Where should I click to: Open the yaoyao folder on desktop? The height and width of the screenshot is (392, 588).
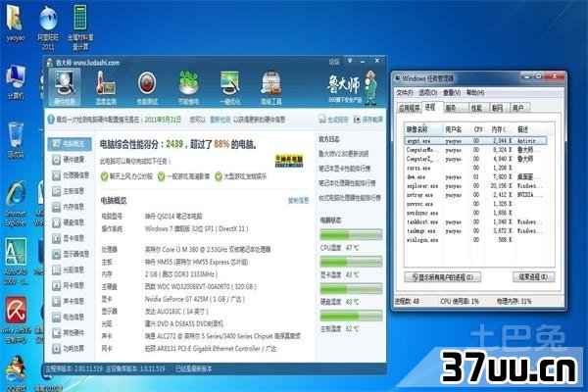[16, 24]
